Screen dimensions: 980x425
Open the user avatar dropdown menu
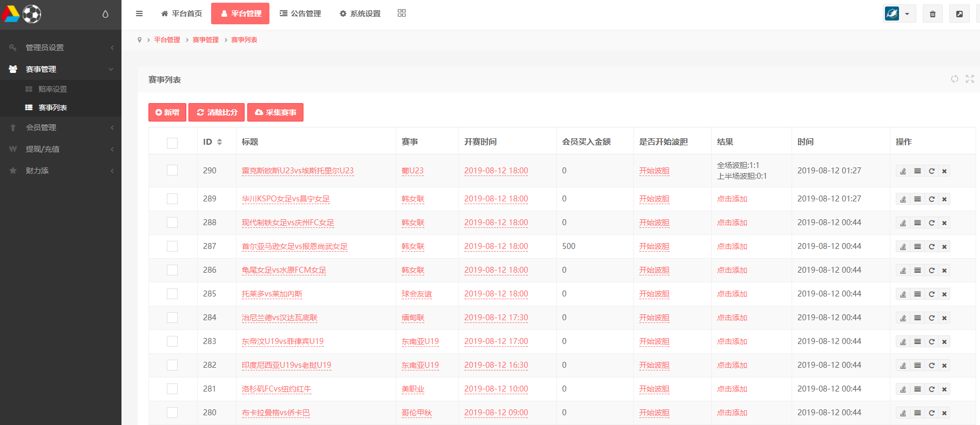pos(900,14)
